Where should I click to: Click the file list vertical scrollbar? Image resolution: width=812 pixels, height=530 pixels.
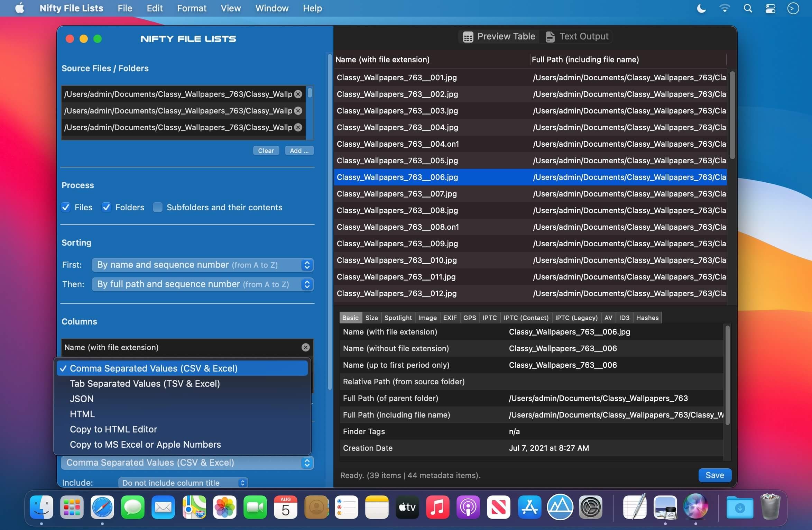[x=732, y=116]
